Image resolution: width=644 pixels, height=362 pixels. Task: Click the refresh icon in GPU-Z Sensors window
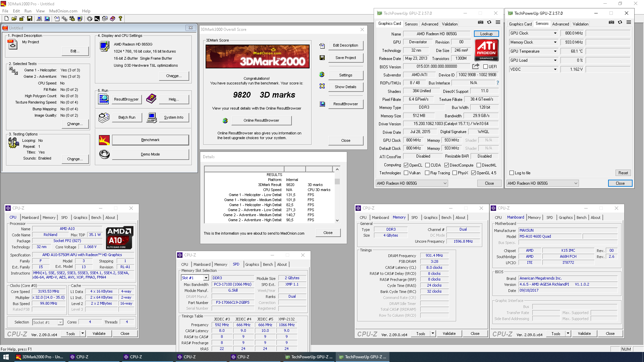(620, 22)
